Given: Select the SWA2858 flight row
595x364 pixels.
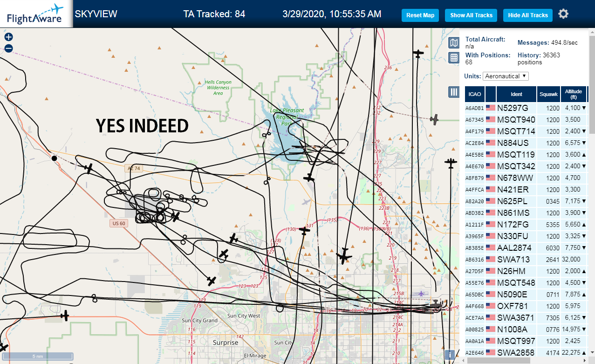Looking at the screenshot, I should coord(527,352).
